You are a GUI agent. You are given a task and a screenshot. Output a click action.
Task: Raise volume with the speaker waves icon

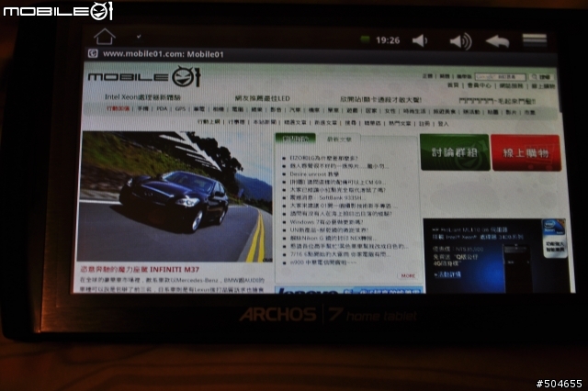(x=461, y=40)
